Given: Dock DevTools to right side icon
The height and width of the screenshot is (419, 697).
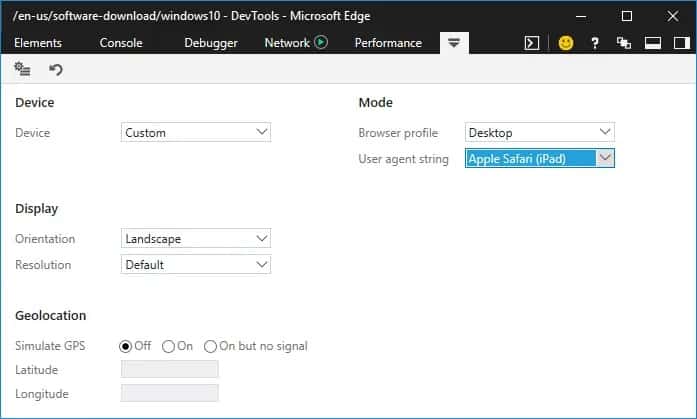Looking at the screenshot, I should (x=681, y=43).
